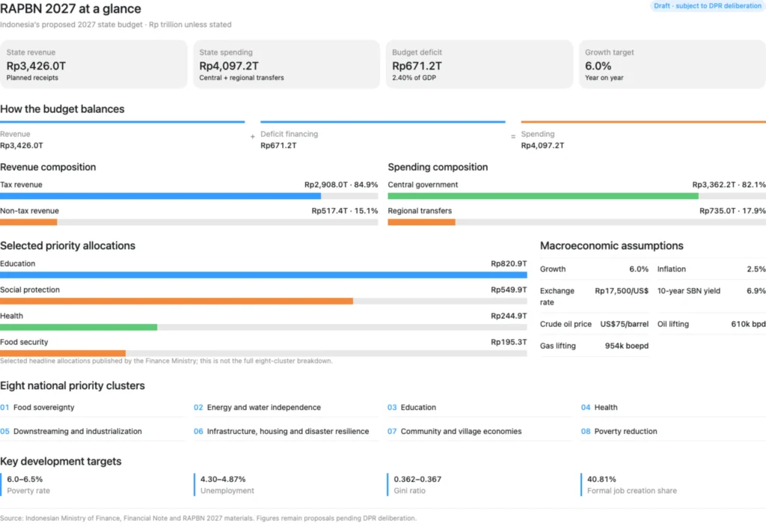Viewport: 766px width, 532px height.
Task: Click the blue Education allocation bar
Action: (263, 275)
